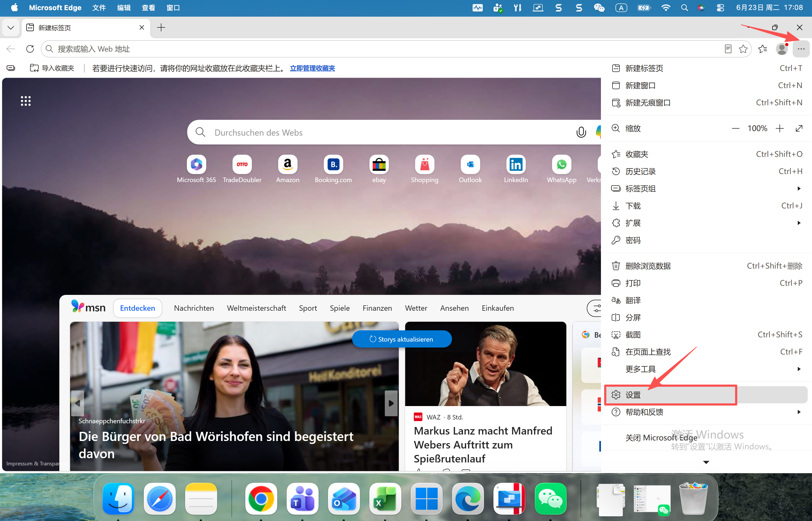Go back with the back arrow
The height and width of the screenshot is (521, 812).
(x=11, y=49)
